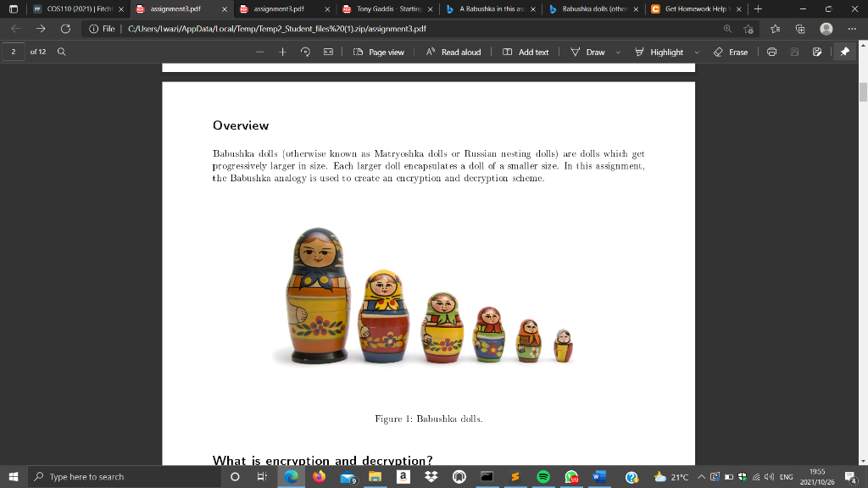Open the action center notifications
Viewport: 868px width, 488px height.
(x=851, y=476)
